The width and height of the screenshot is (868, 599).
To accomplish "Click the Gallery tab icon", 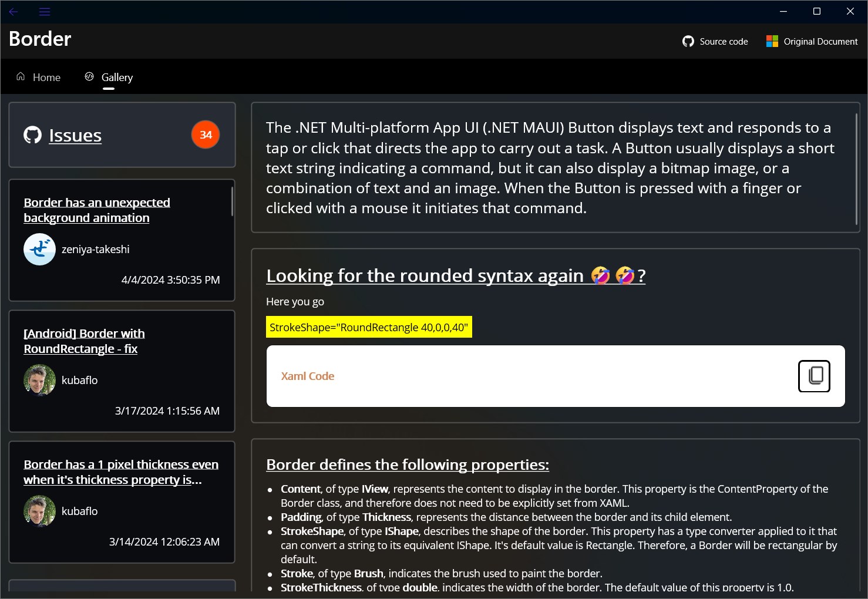I will (x=89, y=76).
